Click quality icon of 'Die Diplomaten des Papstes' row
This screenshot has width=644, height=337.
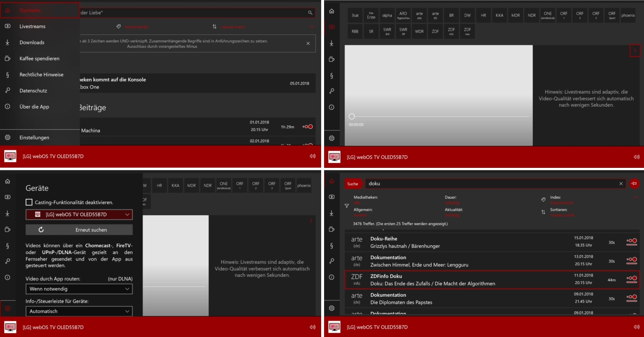coord(631,298)
